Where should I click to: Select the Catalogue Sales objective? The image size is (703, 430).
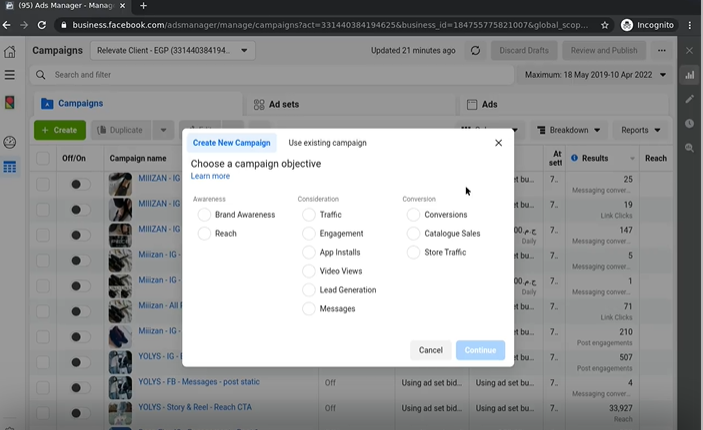413,234
